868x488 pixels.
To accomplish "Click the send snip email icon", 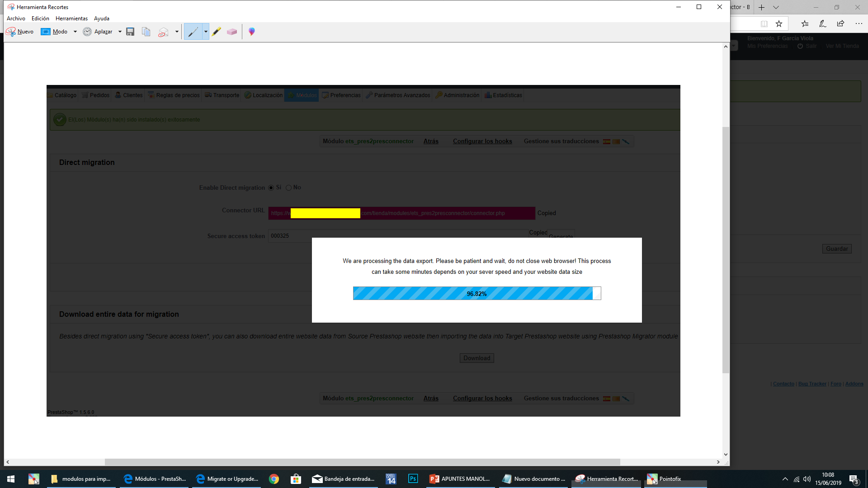I will pos(163,32).
